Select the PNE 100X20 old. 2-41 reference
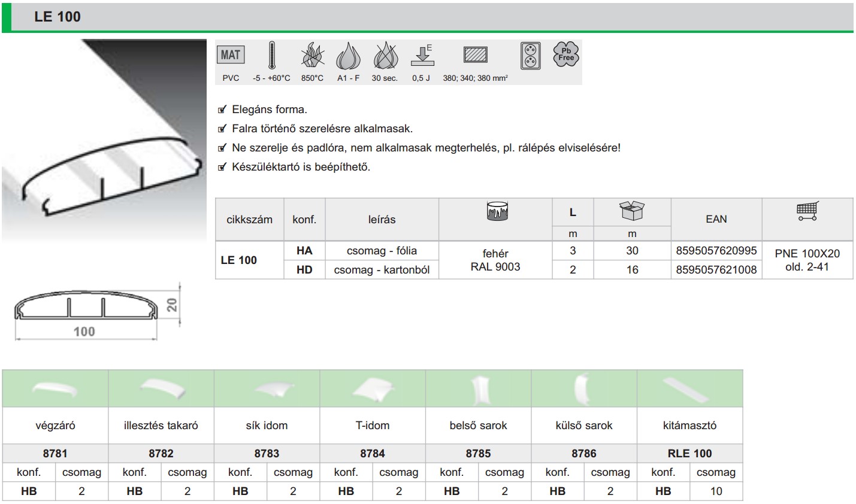Image resolution: width=856 pixels, height=504 pixels. point(807,260)
